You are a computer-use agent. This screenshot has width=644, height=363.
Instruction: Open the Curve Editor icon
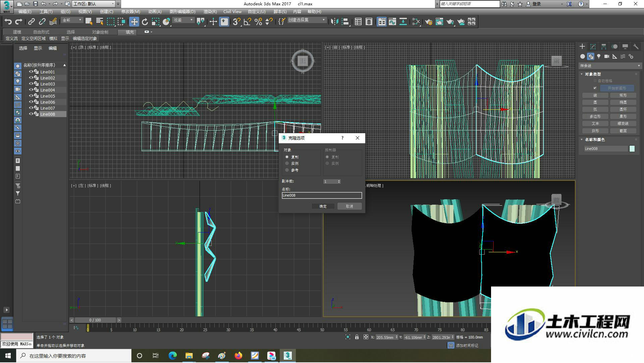click(x=392, y=22)
